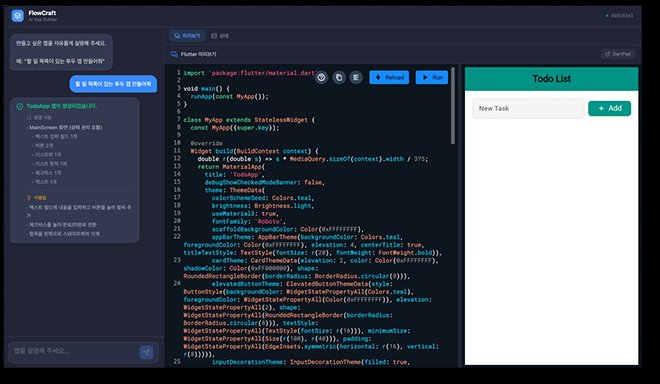Send message with the paper-plane icon
The height and width of the screenshot is (384, 660).
coord(146,352)
